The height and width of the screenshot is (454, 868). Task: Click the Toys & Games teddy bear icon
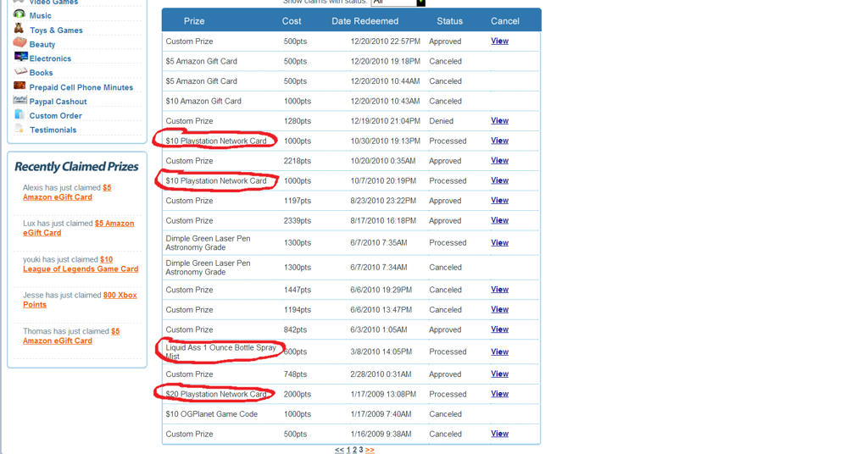pos(19,29)
